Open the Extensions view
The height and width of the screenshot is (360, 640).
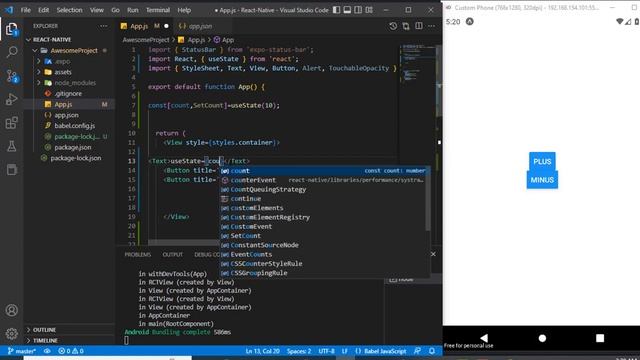coord(12,122)
